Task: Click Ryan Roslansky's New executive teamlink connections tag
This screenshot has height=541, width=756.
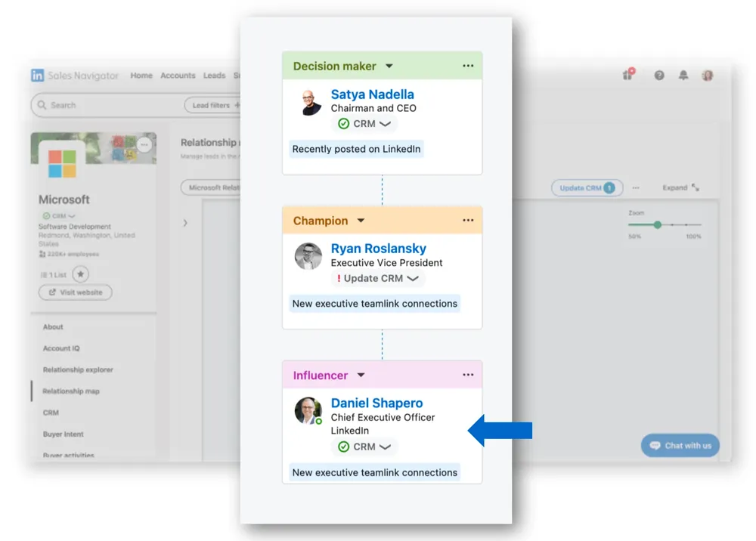Action: tap(375, 304)
